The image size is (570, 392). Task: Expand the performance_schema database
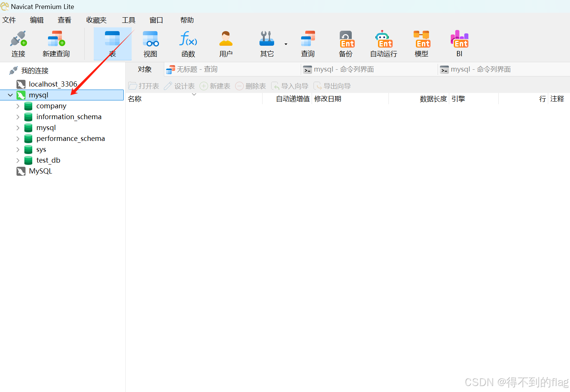click(18, 139)
